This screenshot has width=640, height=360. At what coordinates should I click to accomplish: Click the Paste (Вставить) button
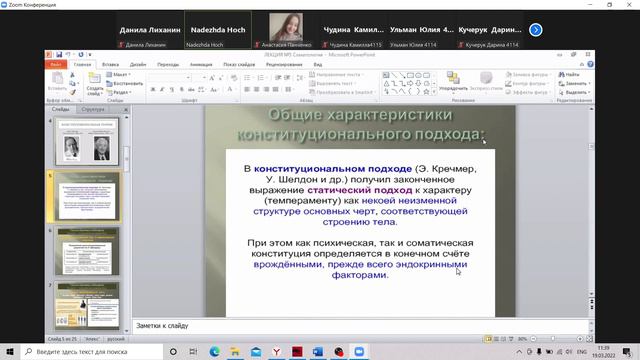coord(57,82)
